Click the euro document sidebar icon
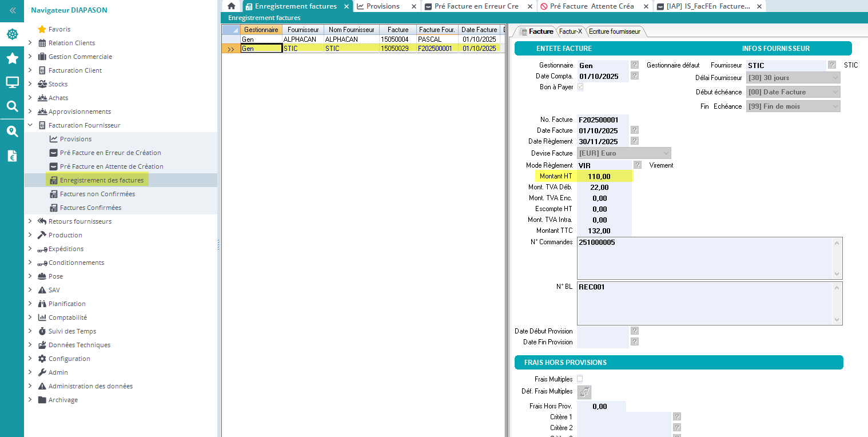Viewport: 868px width, 437px height. tap(12, 156)
